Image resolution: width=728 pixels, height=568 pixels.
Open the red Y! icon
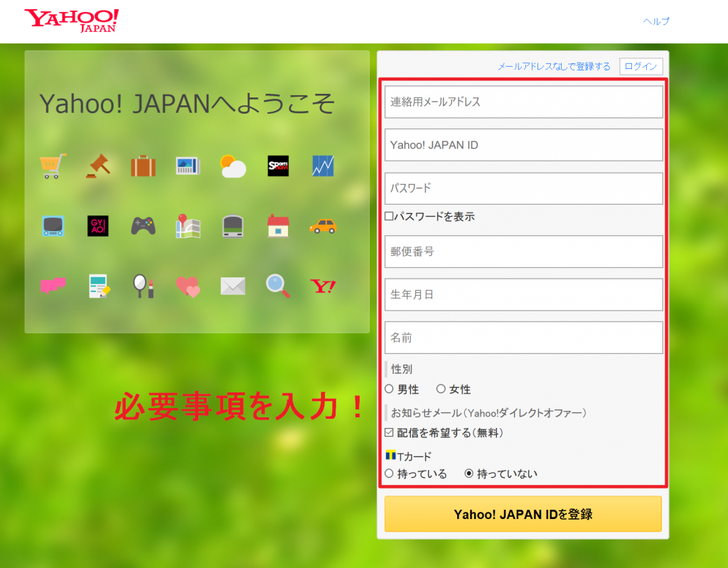point(323,286)
